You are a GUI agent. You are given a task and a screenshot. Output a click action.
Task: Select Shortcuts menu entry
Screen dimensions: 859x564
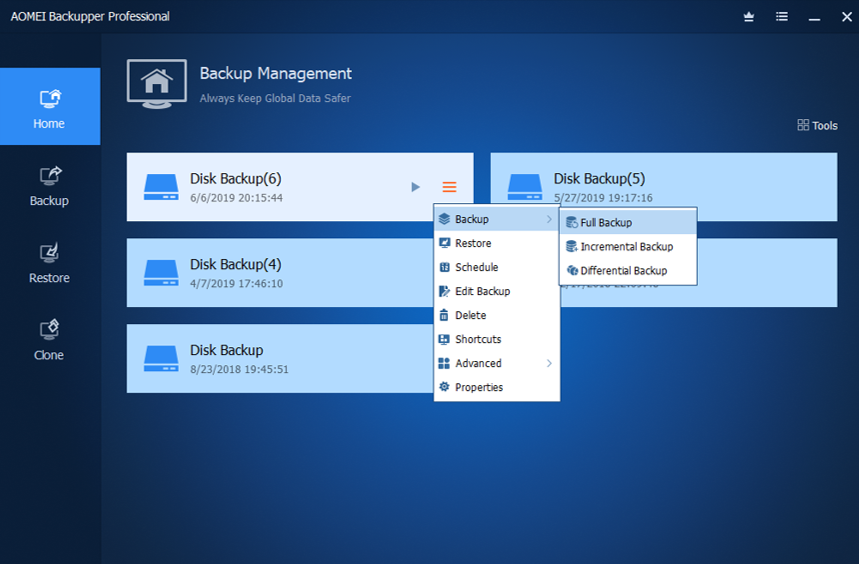[496, 339]
